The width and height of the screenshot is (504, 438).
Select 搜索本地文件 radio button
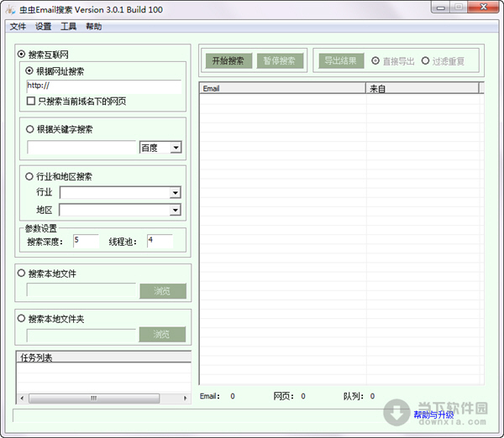click(21, 274)
